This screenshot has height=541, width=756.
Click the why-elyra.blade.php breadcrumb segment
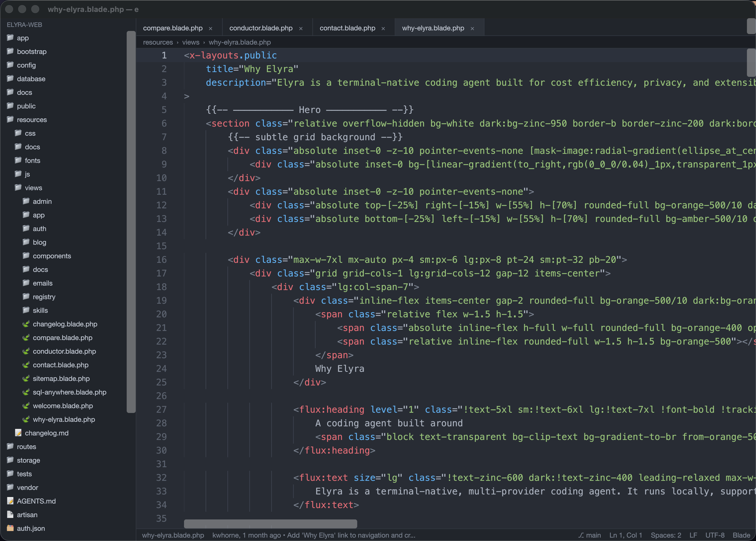click(x=240, y=42)
